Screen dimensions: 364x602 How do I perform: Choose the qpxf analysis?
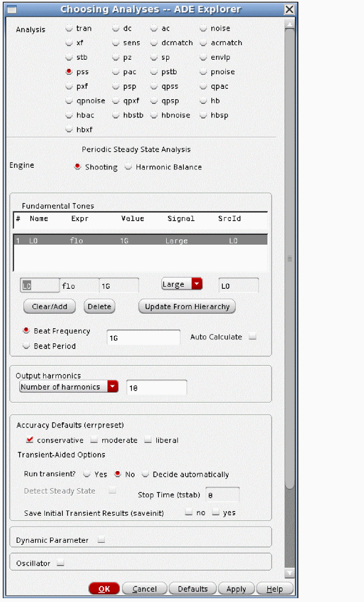116,101
